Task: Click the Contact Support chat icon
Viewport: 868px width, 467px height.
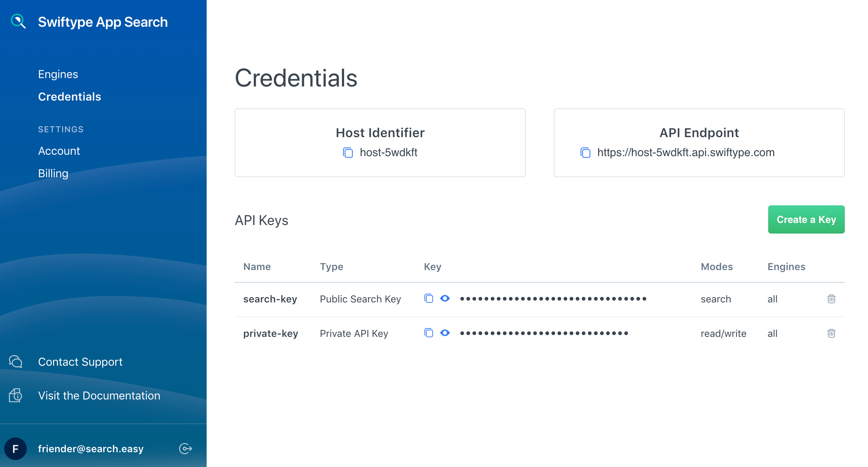Action: [x=15, y=362]
